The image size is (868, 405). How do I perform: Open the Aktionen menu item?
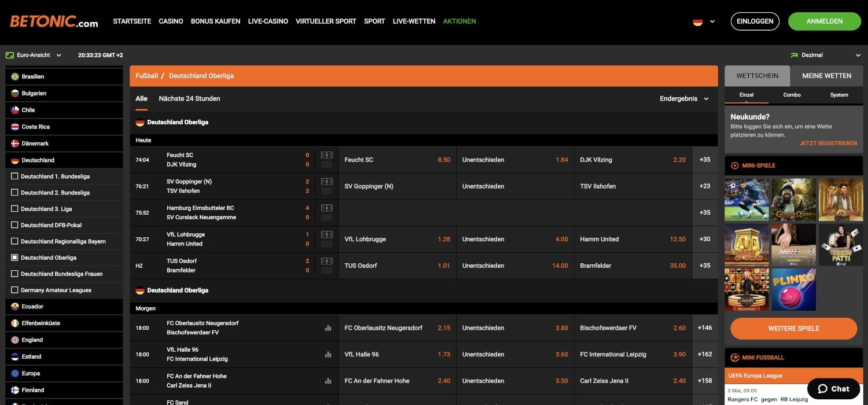(x=459, y=21)
